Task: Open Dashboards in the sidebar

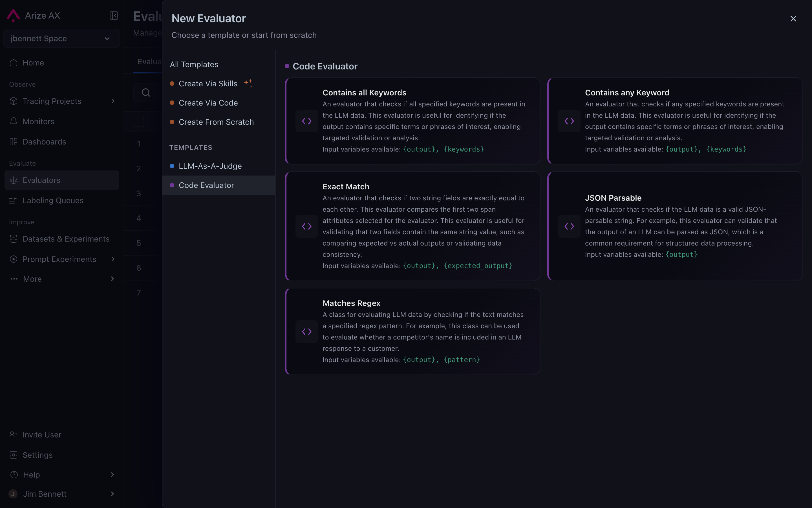Action: (x=61, y=142)
